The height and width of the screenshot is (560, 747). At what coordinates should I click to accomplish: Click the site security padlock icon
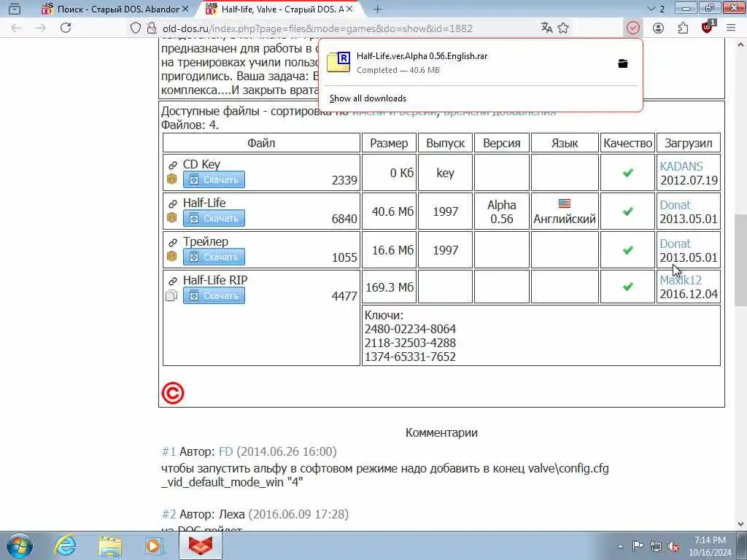(152, 28)
